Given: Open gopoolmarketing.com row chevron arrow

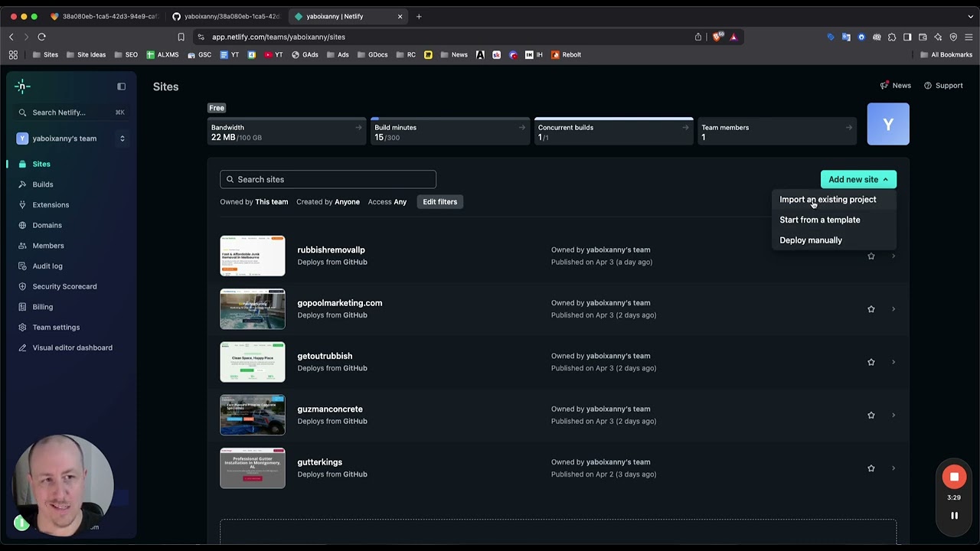Looking at the screenshot, I should [x=893, y=309].
